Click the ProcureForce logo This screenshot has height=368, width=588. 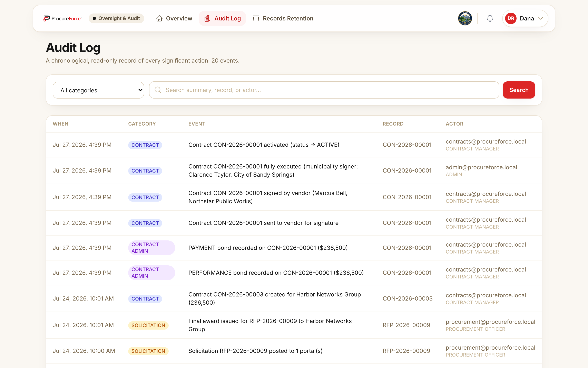point(62,18)
